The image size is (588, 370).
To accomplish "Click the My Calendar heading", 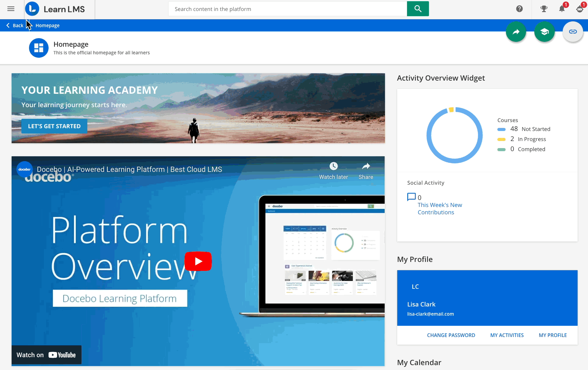I will tap(419, 362).
